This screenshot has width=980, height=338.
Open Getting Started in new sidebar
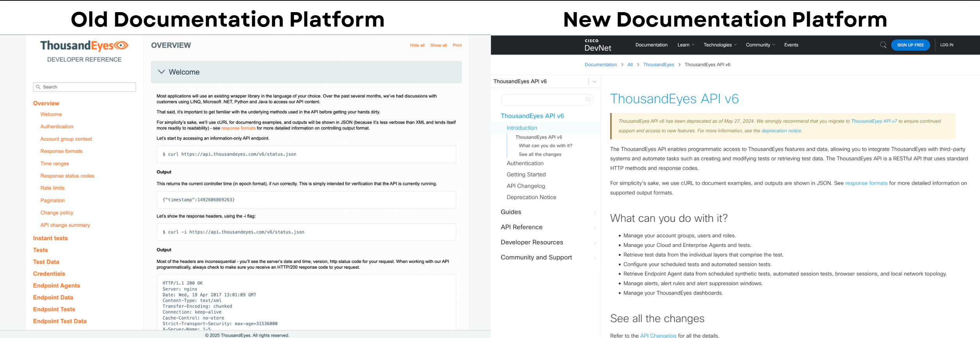pos(526,174)
